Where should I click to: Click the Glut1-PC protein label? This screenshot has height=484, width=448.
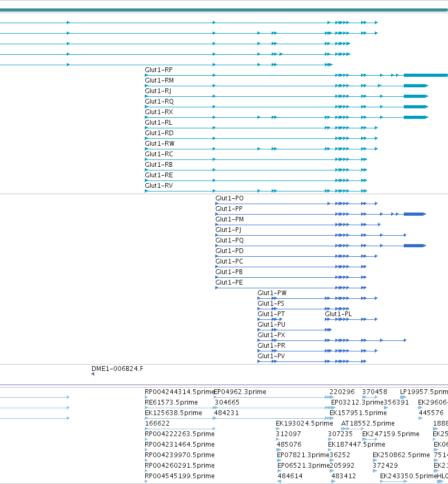click(229, 261)
